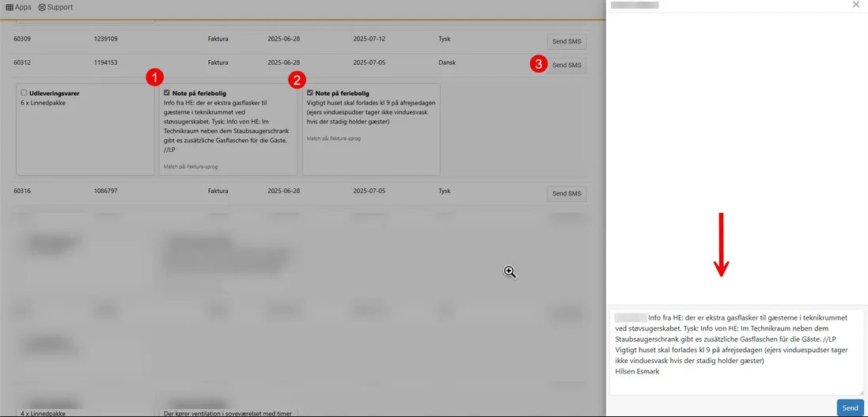Uncheck the gas bottle note checkbox
This screenshot has width=868, height=417.
coord(167,93)
